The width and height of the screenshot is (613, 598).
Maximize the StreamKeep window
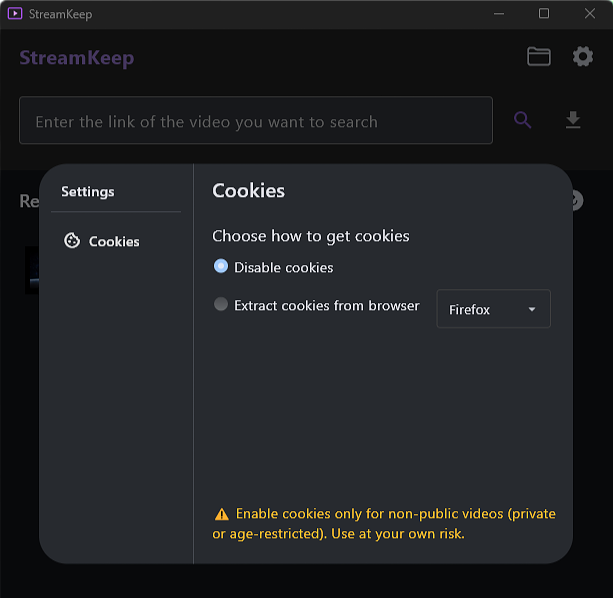click(x=544, y=14)
